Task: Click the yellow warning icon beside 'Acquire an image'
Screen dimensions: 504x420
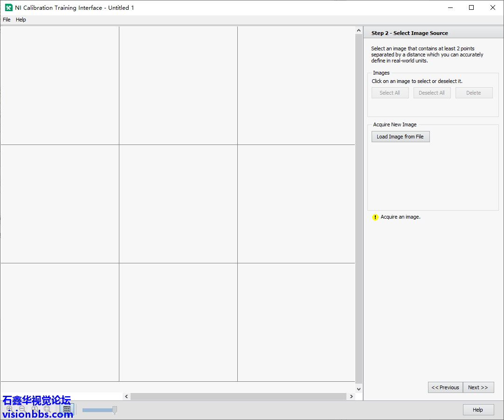Action: coord(375,217)
